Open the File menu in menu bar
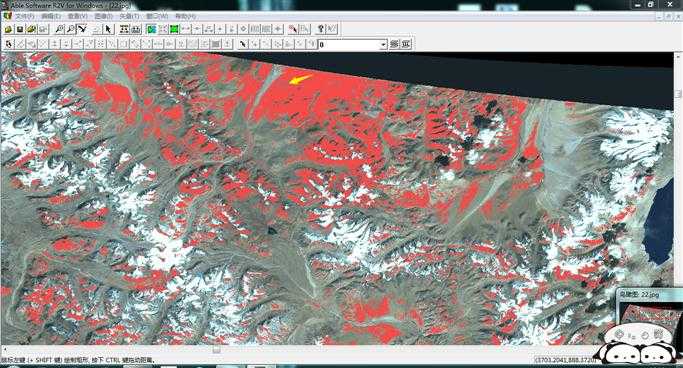This screenshot has width=683, height=368. 25,16
